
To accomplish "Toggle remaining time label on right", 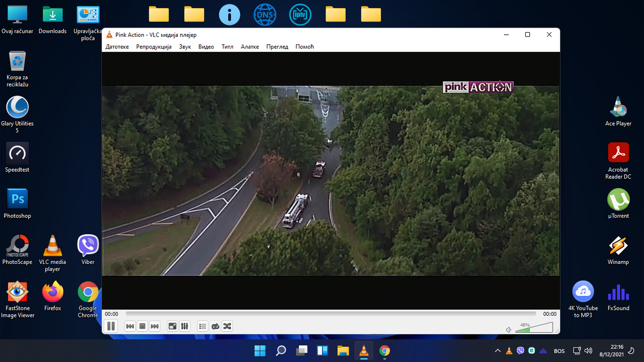I will pos(550,314).
